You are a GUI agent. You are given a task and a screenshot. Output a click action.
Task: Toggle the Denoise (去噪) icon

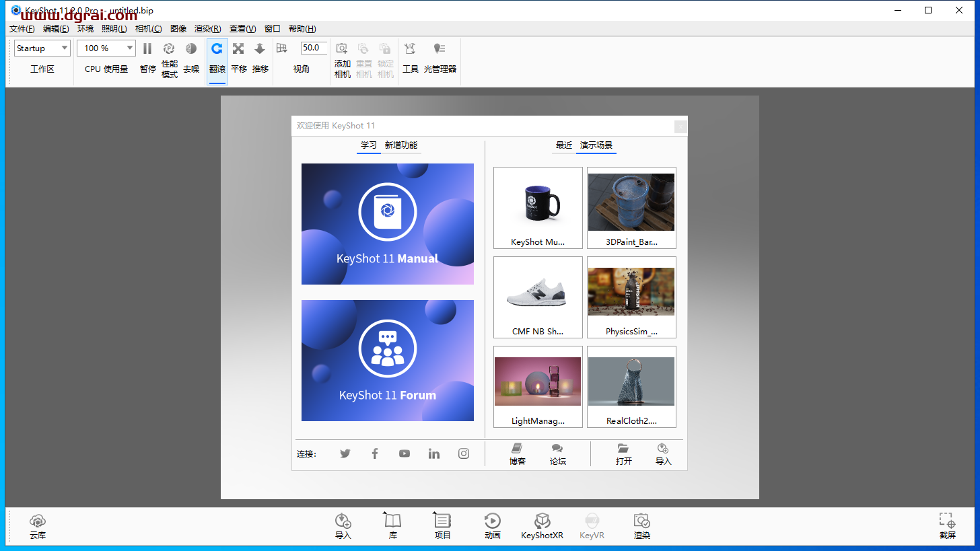191,49
